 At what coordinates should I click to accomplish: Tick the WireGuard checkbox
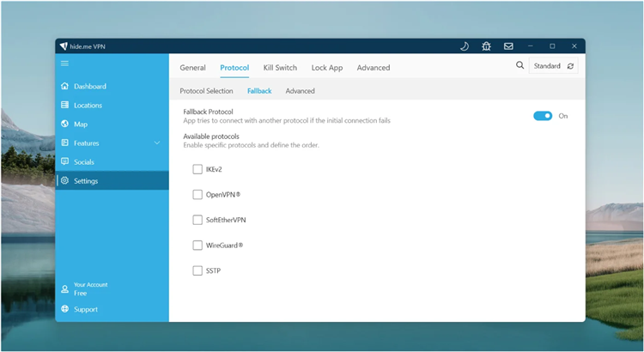pos(197,246)
